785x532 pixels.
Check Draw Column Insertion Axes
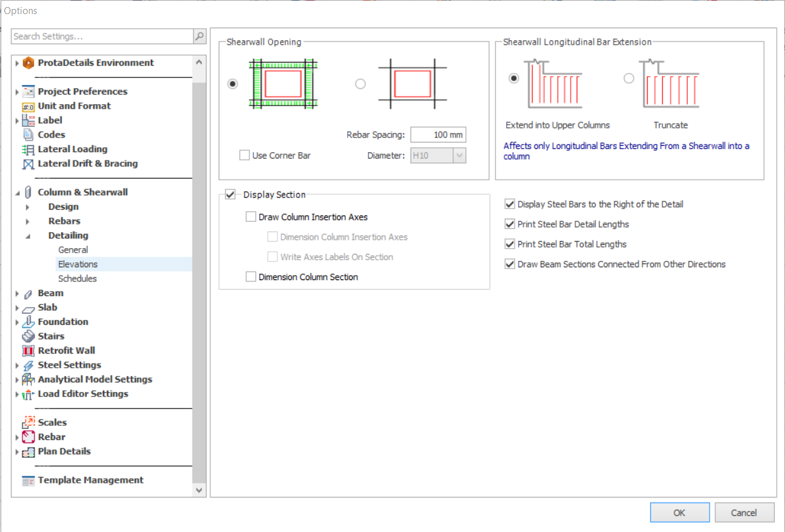(251, 217)
